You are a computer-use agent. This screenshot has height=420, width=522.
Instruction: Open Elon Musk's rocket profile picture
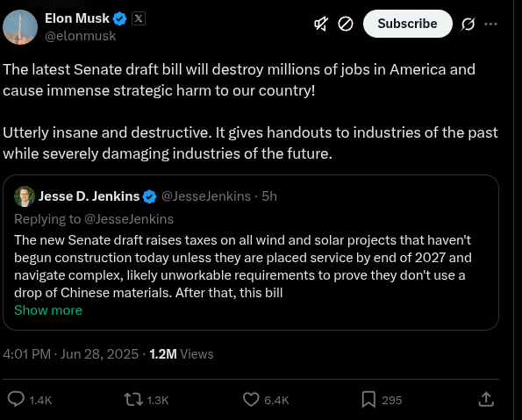(x=20, y=27)
